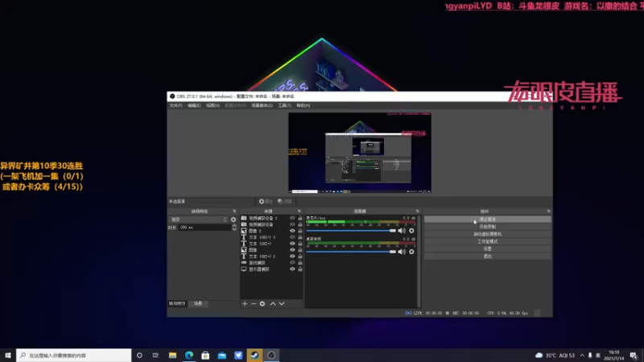Move source down with the down arrow

pyautogui.click(x=282, y=304)
